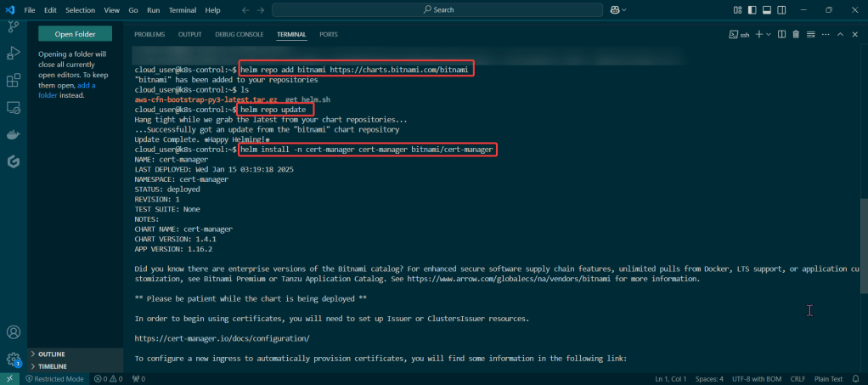Switch to the DEBUG CONSOLE tab
868x385 pixels.
[239, 34]
